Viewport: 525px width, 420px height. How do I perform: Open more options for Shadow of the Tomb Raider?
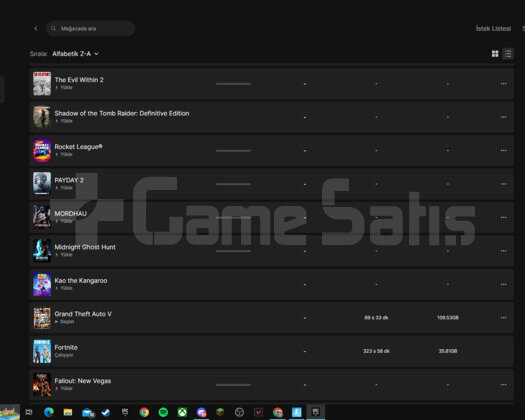503,117
